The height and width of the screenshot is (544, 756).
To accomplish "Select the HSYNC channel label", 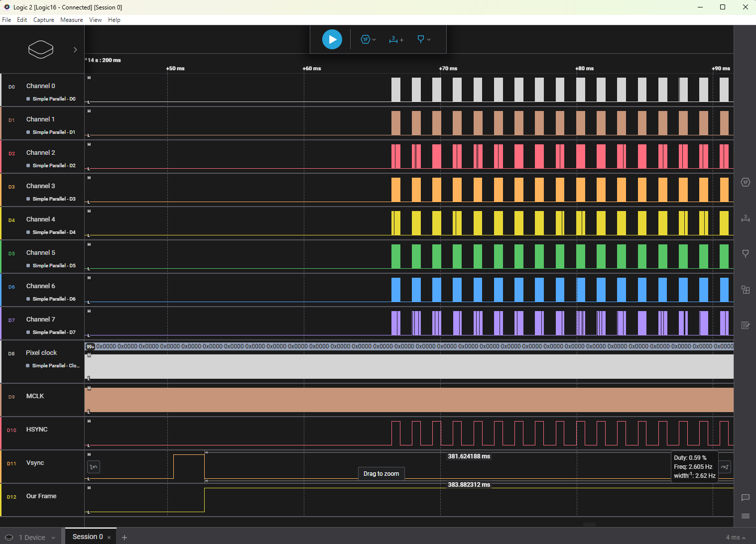I will click(x=37, y=430).
